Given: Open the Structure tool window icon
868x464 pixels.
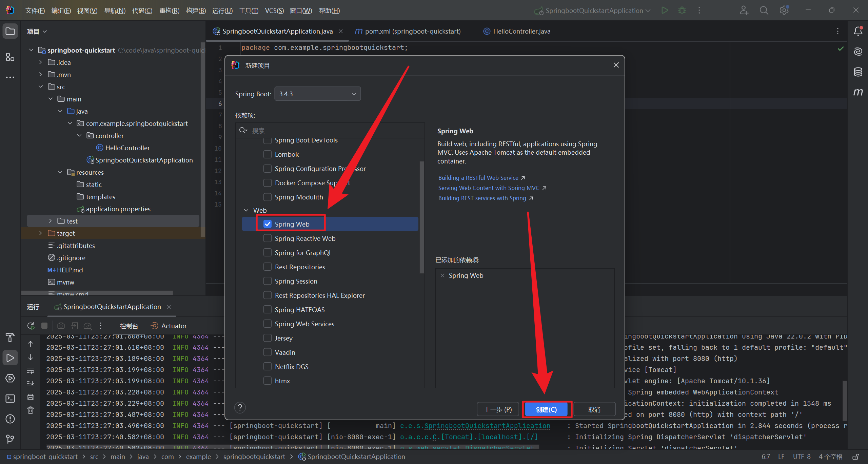Looking at the screenshot, I should point(10,57).
